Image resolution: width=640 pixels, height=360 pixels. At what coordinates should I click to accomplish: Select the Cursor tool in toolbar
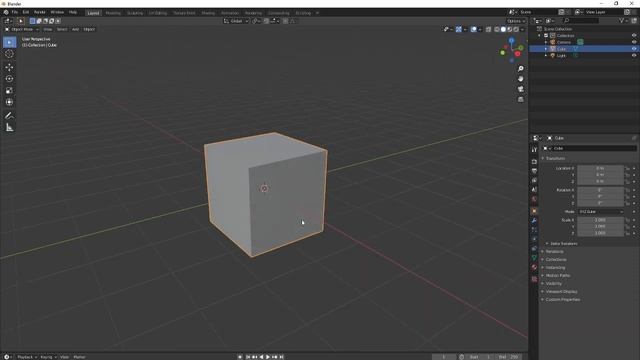pyautogui.click(x=9, y=54)
